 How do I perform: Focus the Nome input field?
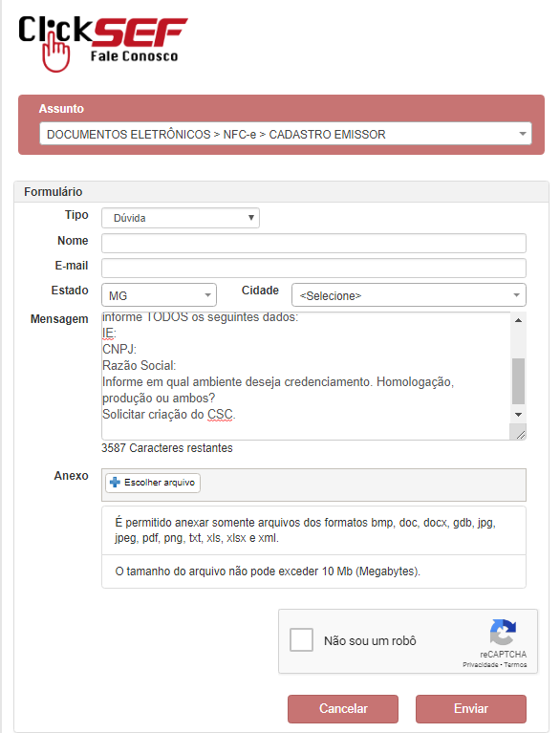[x=313, y=243]
